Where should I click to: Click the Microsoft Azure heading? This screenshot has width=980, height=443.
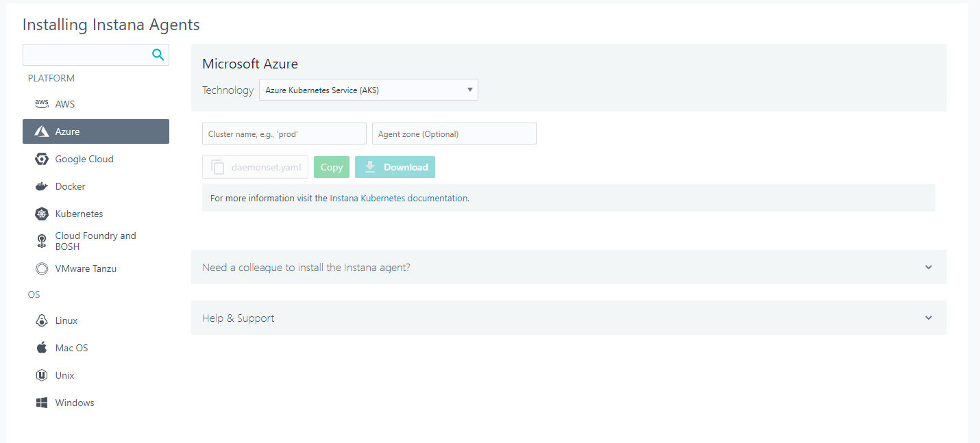pyautogui.click(x=250, y=64)
